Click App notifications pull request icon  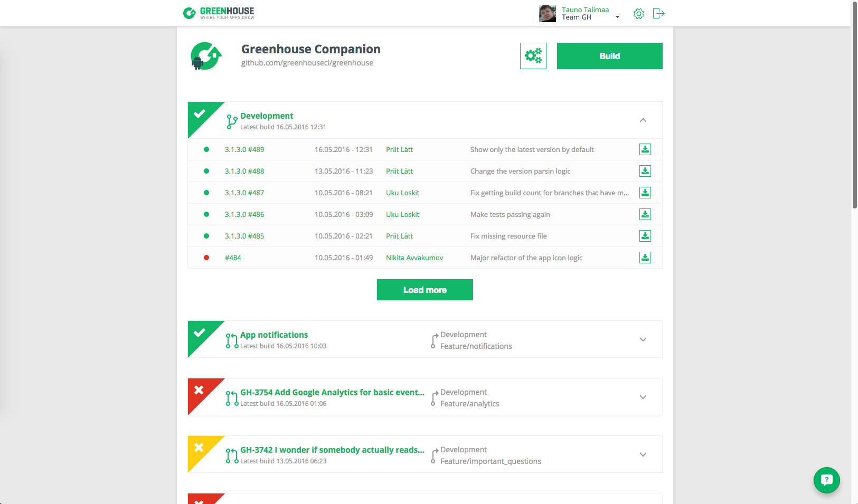[232, 340]
